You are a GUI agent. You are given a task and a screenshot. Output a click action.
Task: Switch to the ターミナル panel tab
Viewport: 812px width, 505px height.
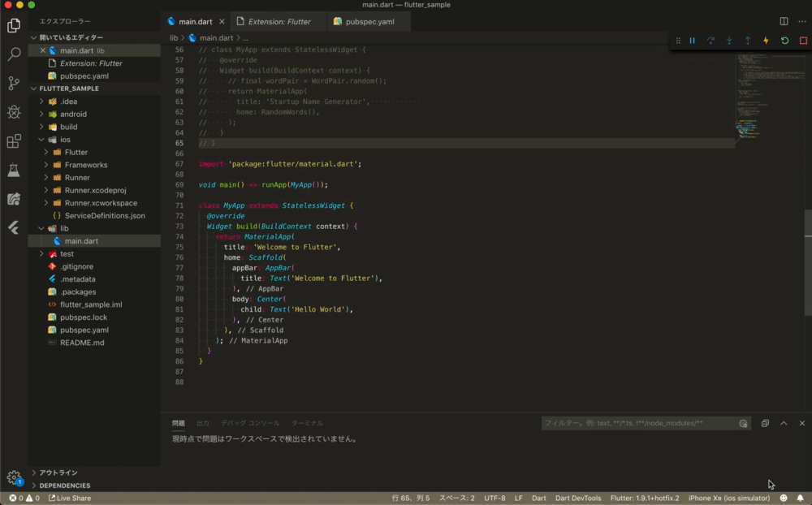(307, 423)
